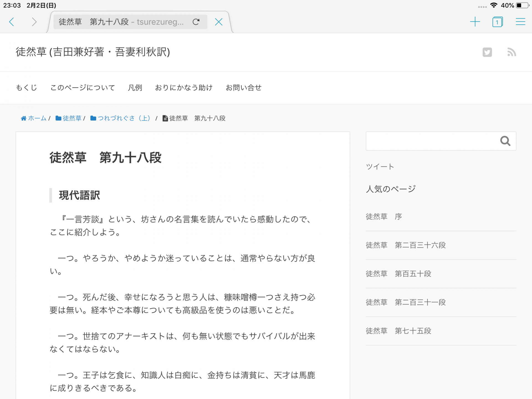Click the folder icon beside つれづれぐさ（上）
The image size is (532, 399).
[93, 118]
